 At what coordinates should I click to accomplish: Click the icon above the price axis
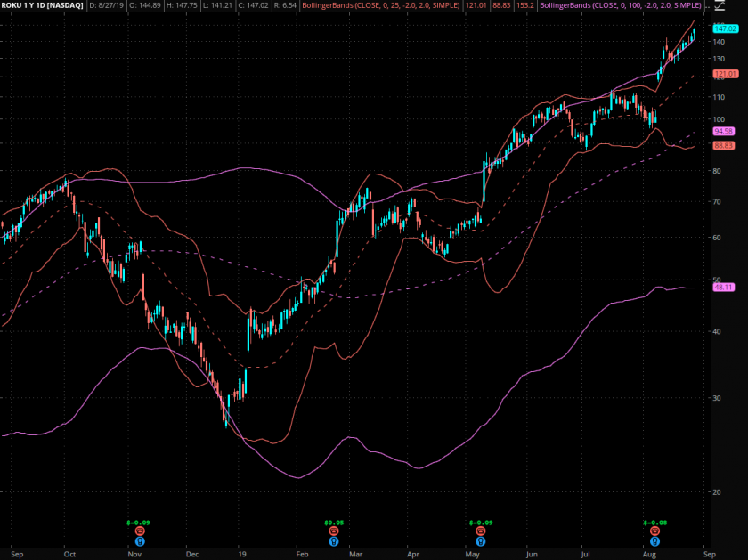[720, 6]
